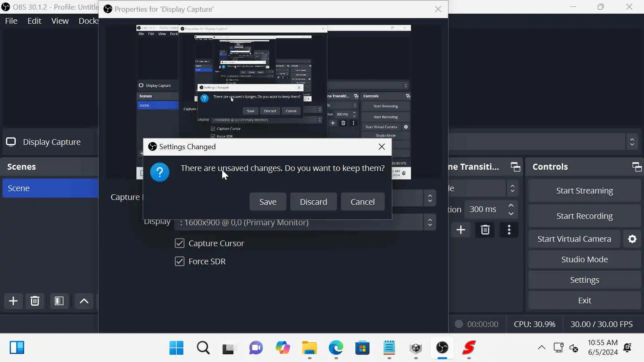644x362 pixels.
Task: Add a transition with plus icon
Action: pyautogui.click(x=461, y=230)
